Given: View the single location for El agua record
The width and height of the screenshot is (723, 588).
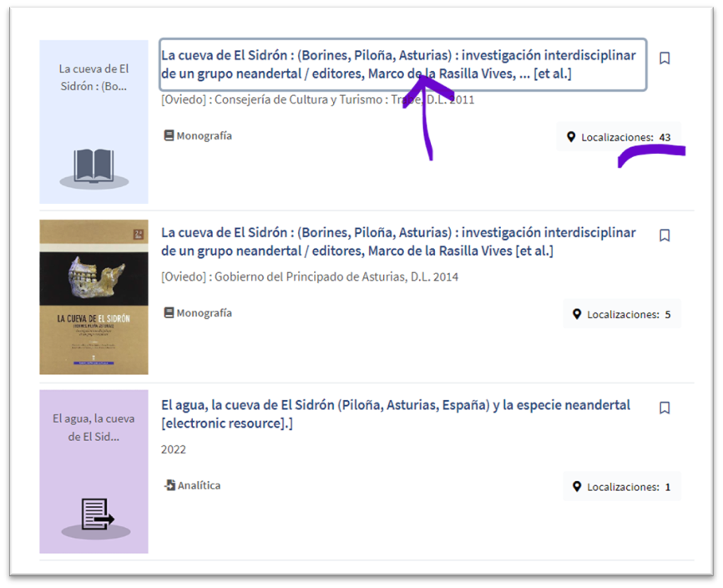Looking at the screenshot, I should point(622,487).
